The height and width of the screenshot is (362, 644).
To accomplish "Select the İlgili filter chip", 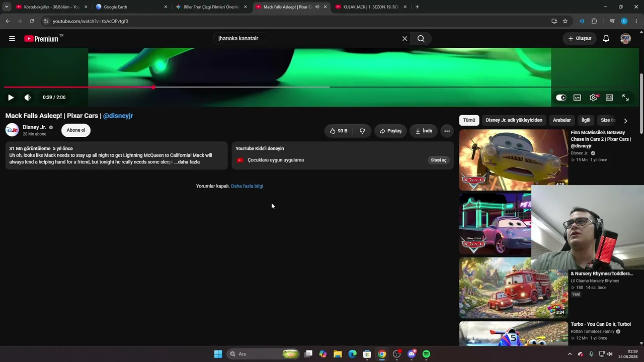I will [x=586, y=120].
